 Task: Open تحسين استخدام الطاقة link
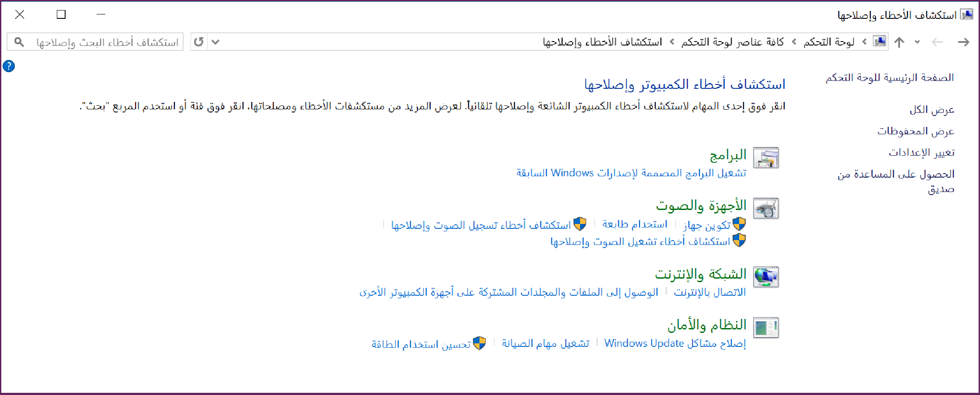421,344
